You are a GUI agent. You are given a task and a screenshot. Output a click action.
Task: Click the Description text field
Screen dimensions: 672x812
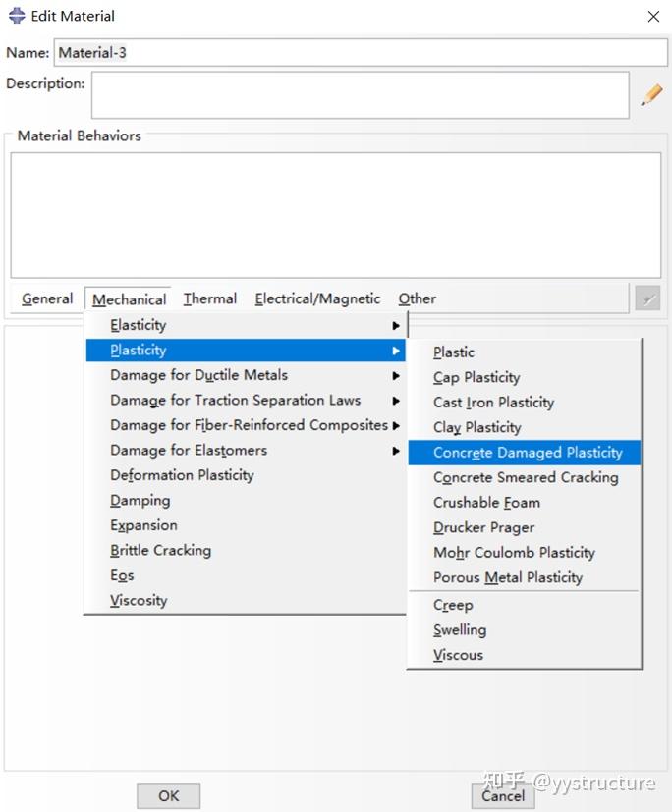(x=360, y=95)
